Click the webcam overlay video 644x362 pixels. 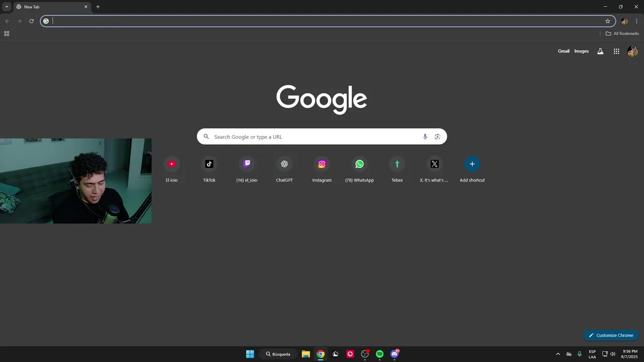[x=75, y=181]
